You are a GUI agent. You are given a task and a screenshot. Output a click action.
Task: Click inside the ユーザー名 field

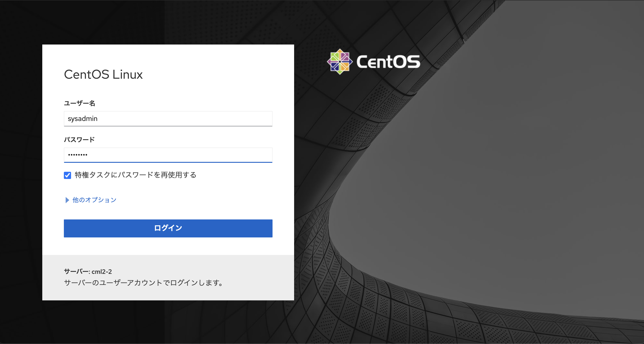168,119
